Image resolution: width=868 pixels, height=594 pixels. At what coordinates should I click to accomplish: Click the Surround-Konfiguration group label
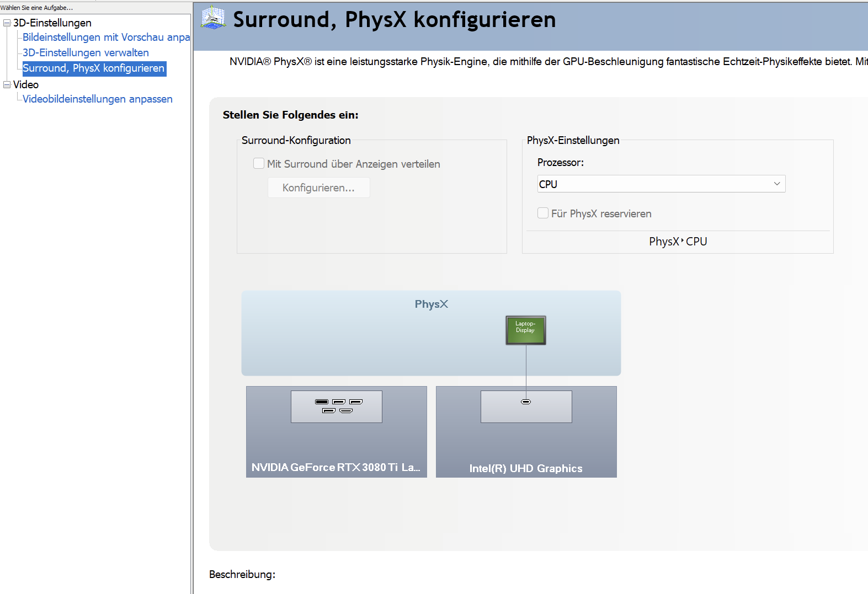point(296,140)
